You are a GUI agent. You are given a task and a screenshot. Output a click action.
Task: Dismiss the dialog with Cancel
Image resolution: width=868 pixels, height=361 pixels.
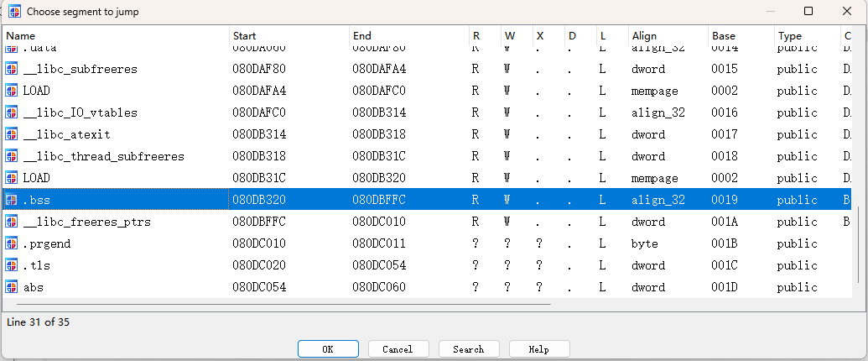(398, 348)
